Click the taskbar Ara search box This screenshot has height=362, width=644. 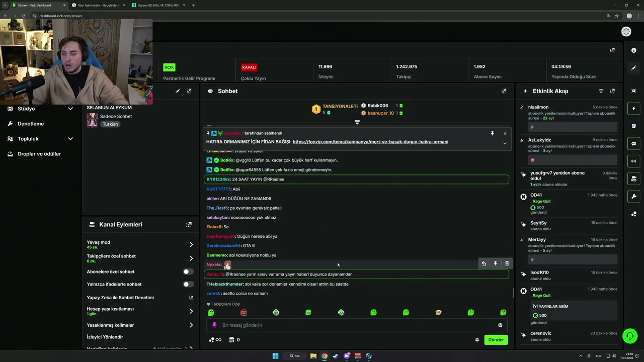click(x=296, y=356)
